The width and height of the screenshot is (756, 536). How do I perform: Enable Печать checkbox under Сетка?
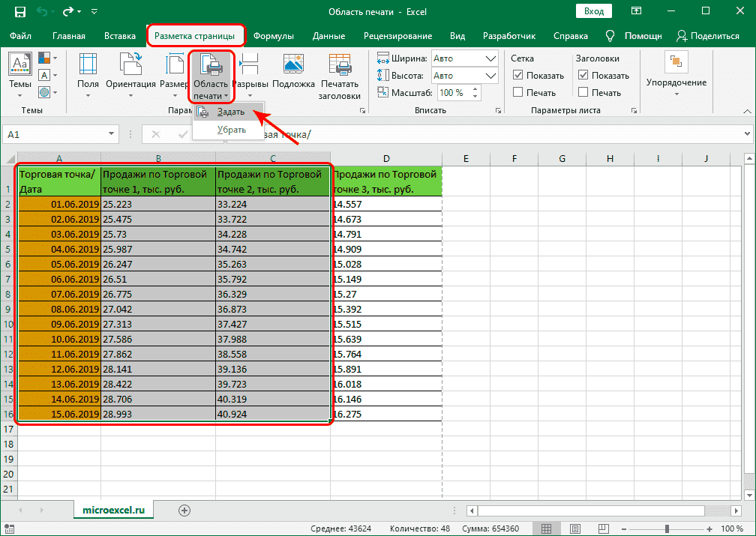pos(518,92)
